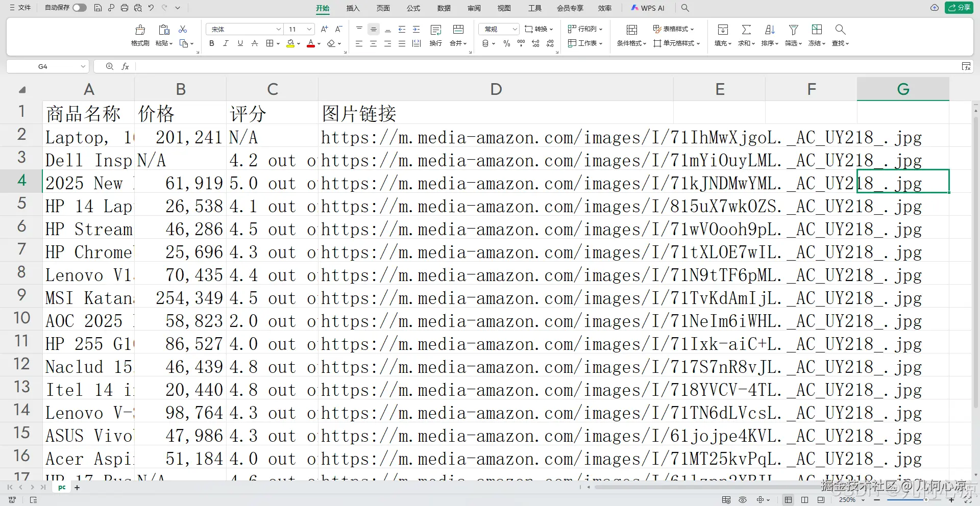Screen dimensions: 980x506
Task: Click the Wrap Text (换行) icon
Action: (436, 30)
